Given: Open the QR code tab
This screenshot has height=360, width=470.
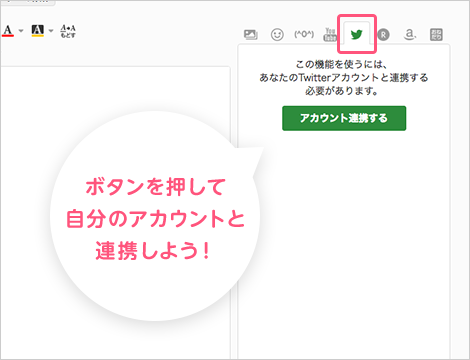Looking at the screenshot, I should click(x=436, y=34).
